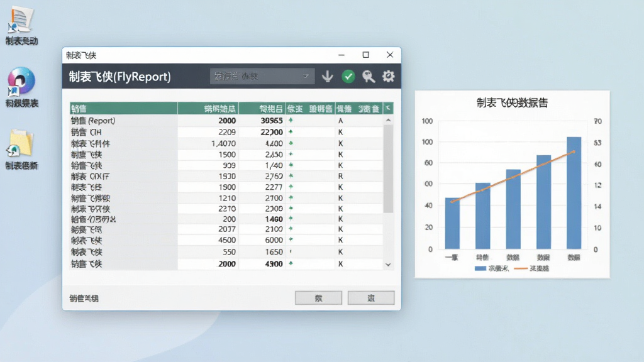The height and width of the screenshot is (362, 644).
Task: Click the green column header above the 39965 value
Action: pyautogui.click(x=262, y=108)
